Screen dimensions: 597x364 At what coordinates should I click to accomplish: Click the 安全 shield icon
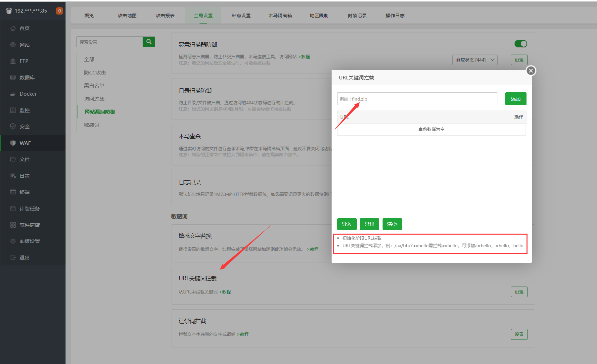(x=13, y=126)
